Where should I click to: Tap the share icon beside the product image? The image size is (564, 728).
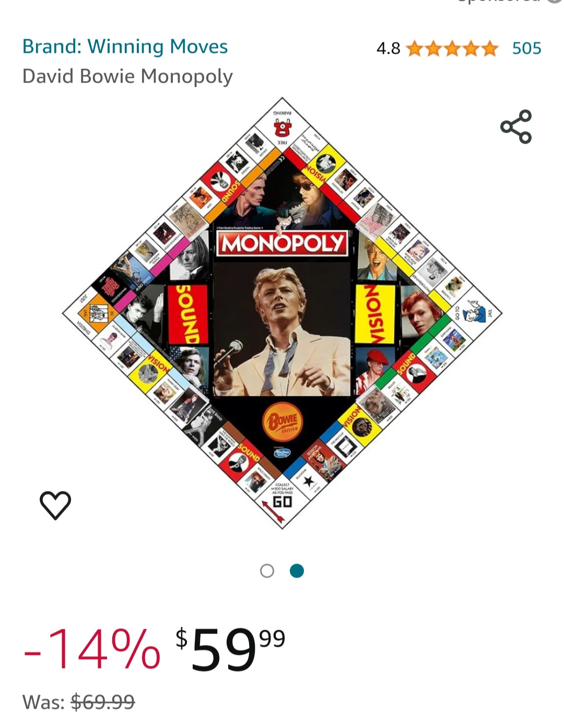[516, 126]
